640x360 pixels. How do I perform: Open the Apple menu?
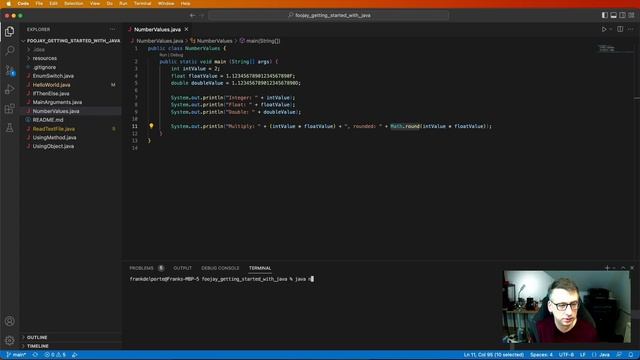coord(8,3)
